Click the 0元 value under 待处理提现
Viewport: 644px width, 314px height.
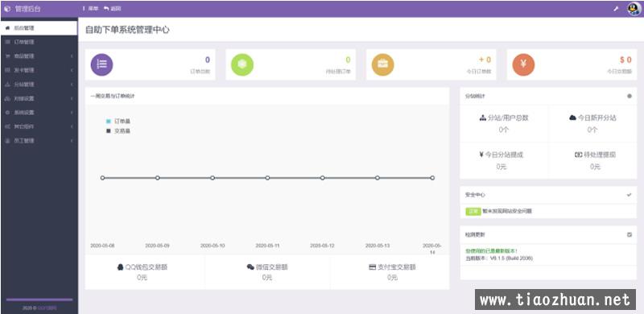(x=595, y=167)
